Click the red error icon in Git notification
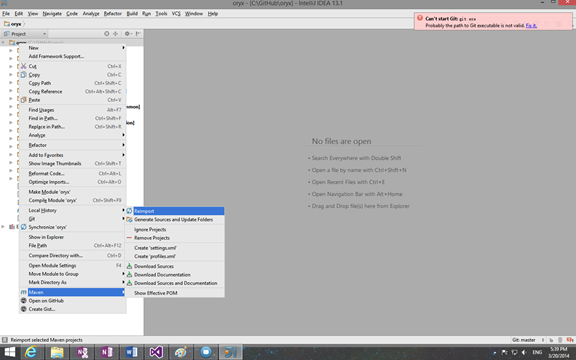Image resolution: width=576 pixels, height=360 pixels. [x=420, y=18]
